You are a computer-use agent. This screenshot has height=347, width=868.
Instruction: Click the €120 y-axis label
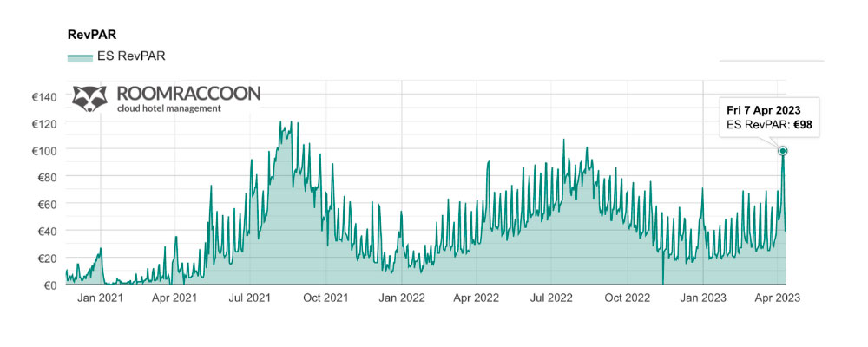coord(44,124)
